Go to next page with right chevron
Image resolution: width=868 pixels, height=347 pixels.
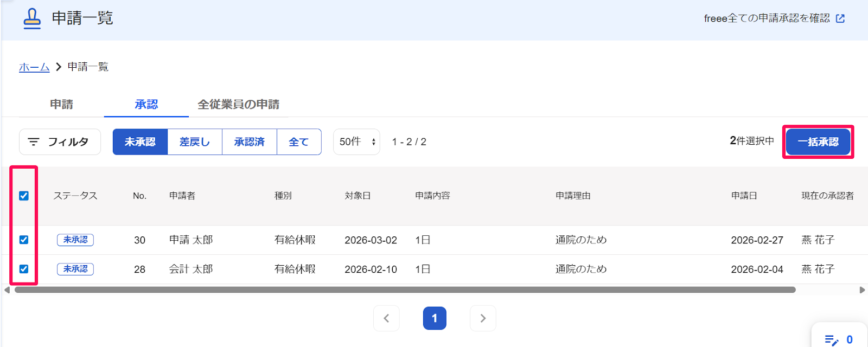coord(483,318)
